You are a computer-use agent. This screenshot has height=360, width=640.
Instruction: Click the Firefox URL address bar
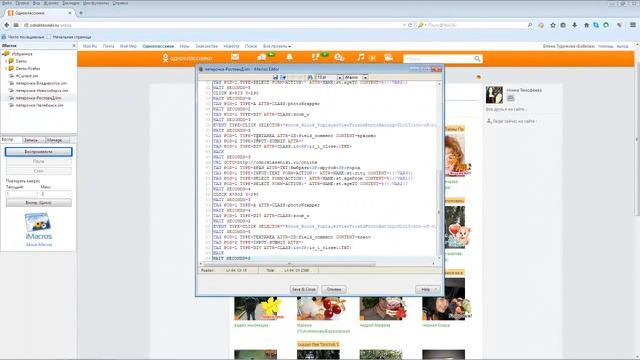(x=212, y=25)
